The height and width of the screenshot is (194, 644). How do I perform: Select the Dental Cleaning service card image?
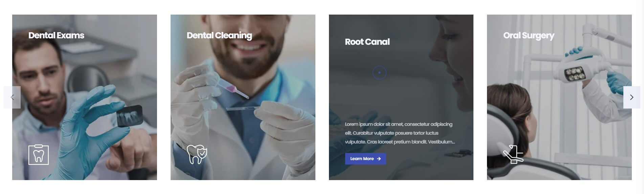[x=243, y=97]
